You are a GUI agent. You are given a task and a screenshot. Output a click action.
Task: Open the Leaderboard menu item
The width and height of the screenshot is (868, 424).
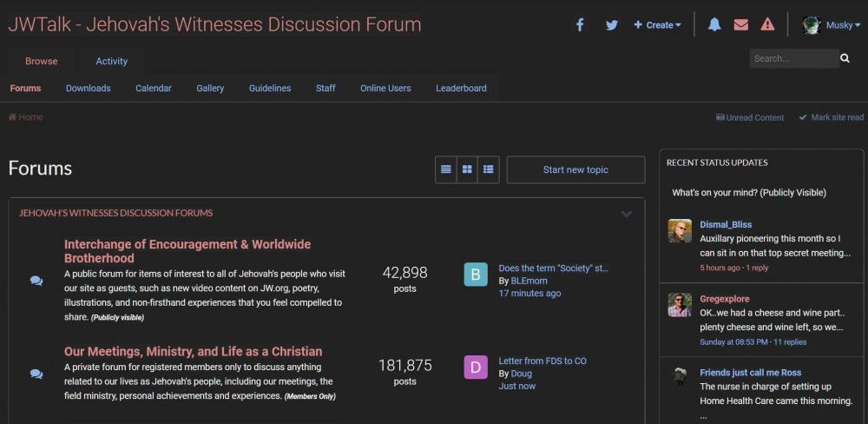click(461, 89)
